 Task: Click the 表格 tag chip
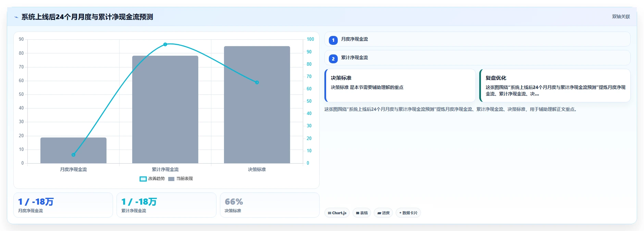click(x=362, y=213)
